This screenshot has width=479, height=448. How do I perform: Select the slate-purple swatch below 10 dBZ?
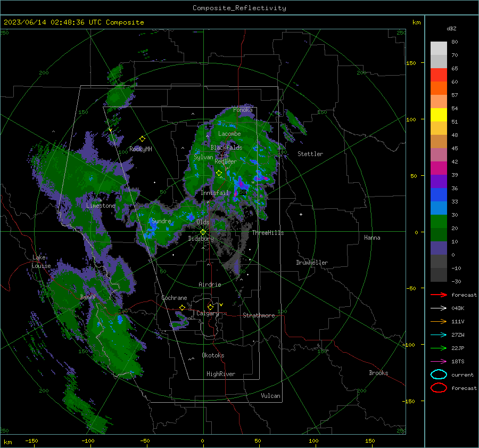pos(439,248)
